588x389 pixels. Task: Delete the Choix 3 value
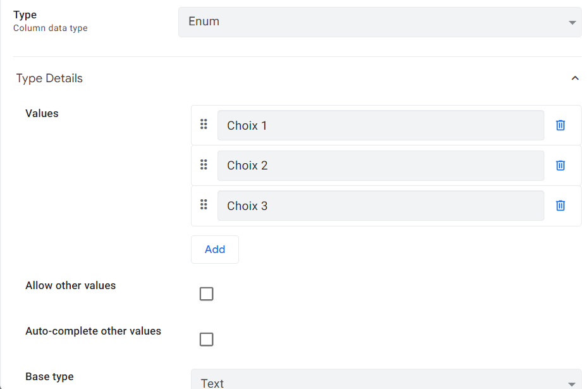[x=560, y=206]
